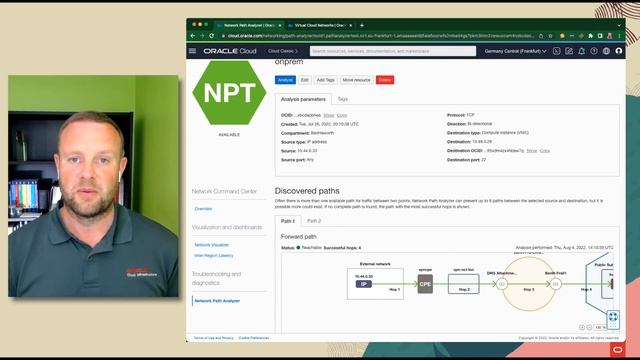Open Inter-Region Latency in sidebar

214,256
